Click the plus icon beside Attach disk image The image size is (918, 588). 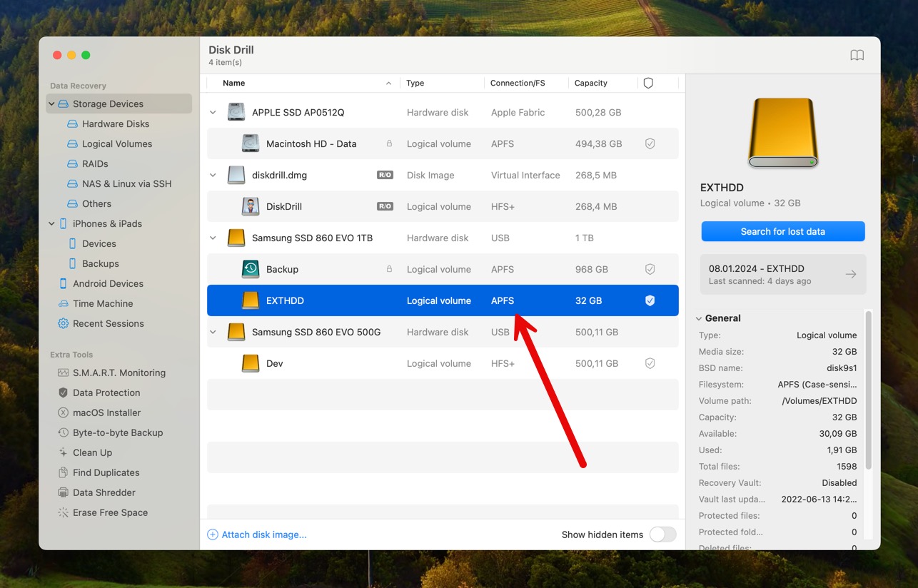pos(213,535)
